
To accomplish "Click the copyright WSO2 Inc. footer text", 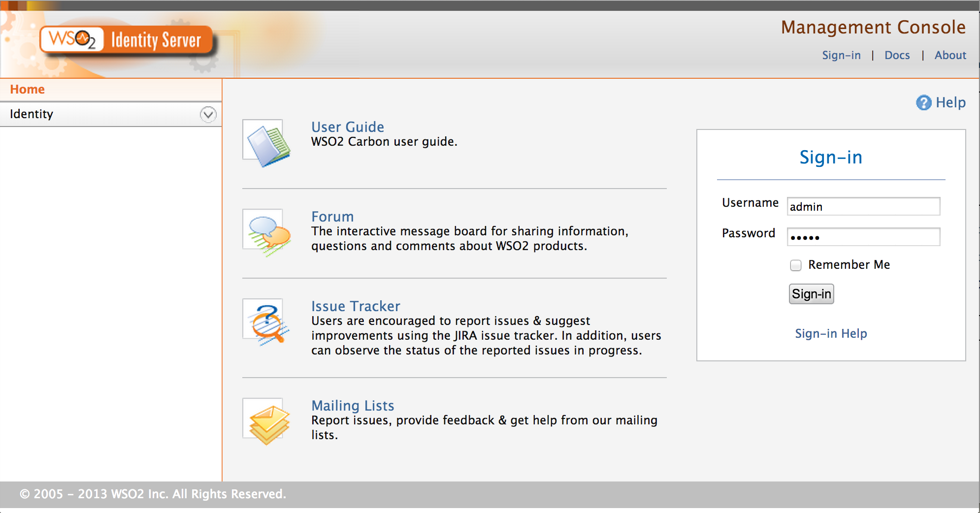I will (153, 494).
